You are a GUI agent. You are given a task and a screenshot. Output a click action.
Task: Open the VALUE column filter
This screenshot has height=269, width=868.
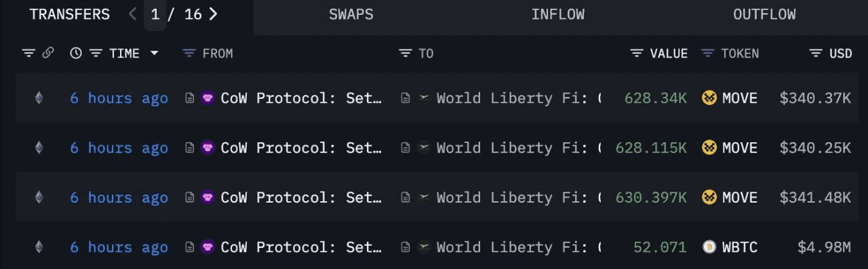point(637,53)
